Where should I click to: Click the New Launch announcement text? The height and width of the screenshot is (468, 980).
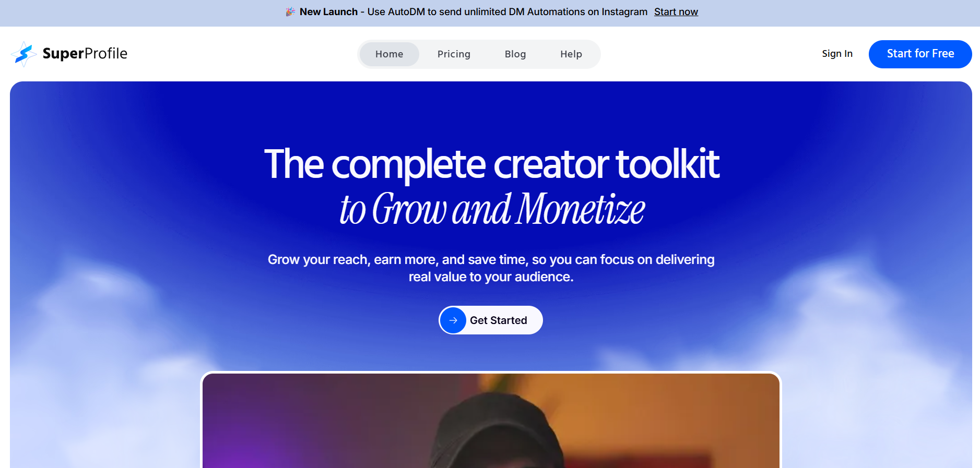point(328,11)
